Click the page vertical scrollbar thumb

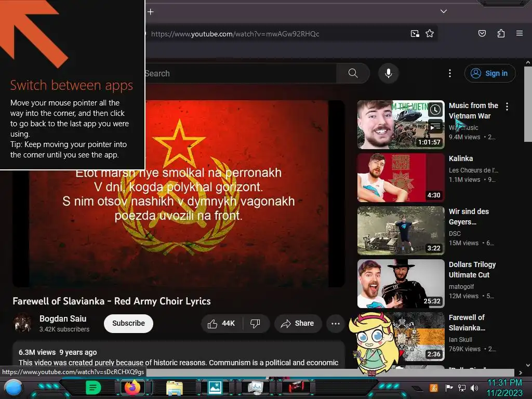(528, 104)
